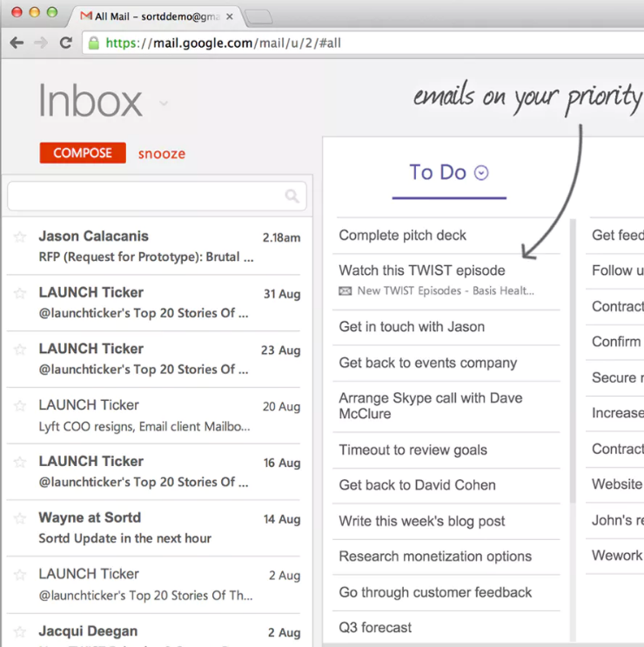Click envelope icon under Watch this TWIST episode
644x647 pixels.
(345, 291)
